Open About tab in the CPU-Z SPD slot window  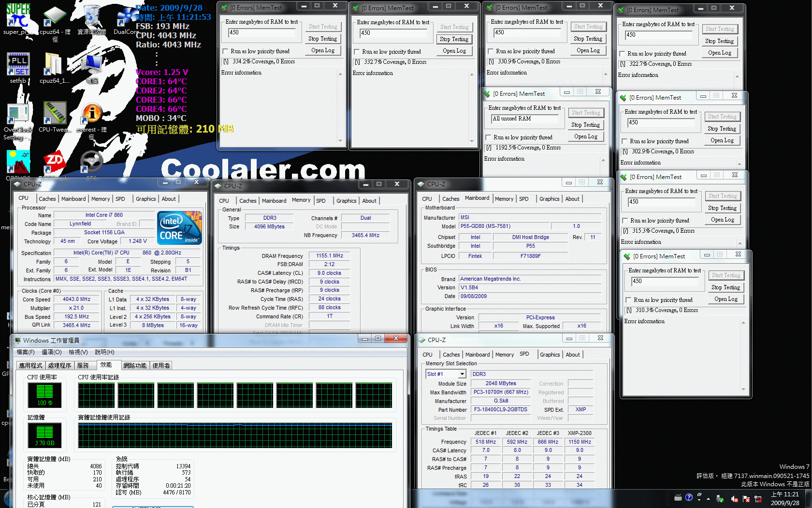tap(573, 355)
